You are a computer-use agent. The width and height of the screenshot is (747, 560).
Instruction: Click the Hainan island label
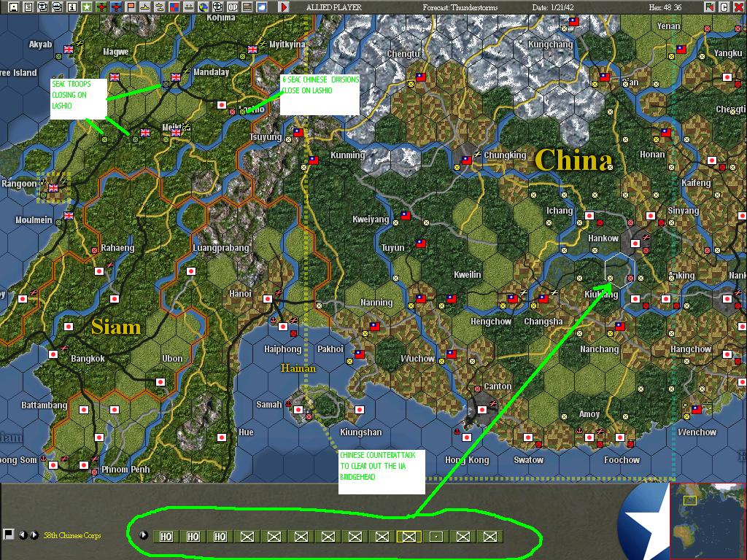[x=298, y=368]
